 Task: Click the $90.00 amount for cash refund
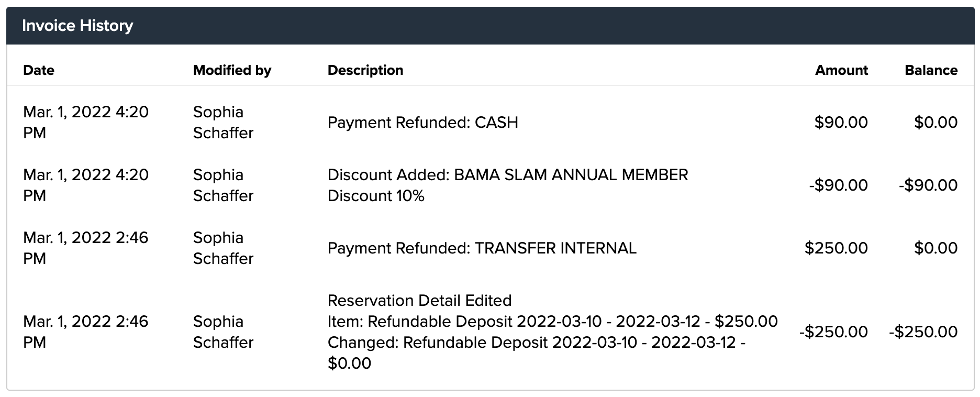pos(841,123)
